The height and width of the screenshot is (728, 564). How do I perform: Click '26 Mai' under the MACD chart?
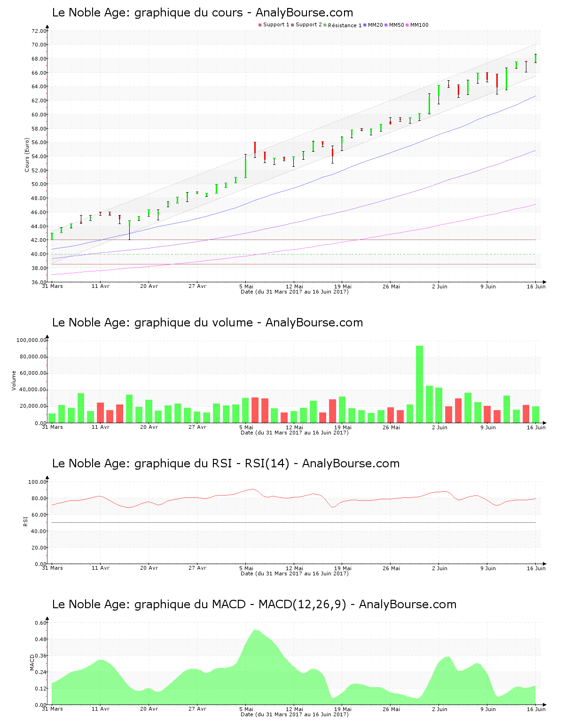(391, 709)
